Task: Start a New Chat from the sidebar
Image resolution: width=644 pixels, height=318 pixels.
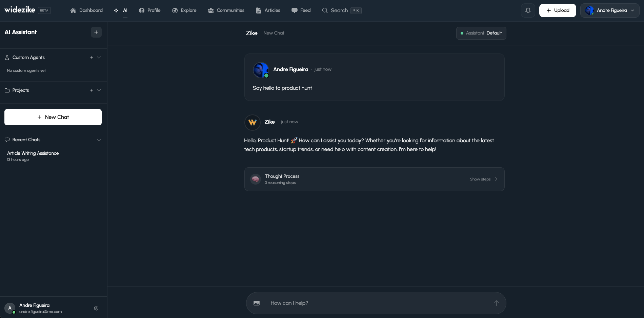Action: pos(53,117)
